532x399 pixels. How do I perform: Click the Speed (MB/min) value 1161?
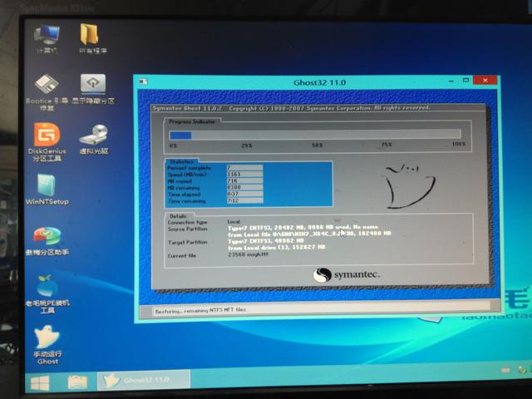tap(244, 175)
